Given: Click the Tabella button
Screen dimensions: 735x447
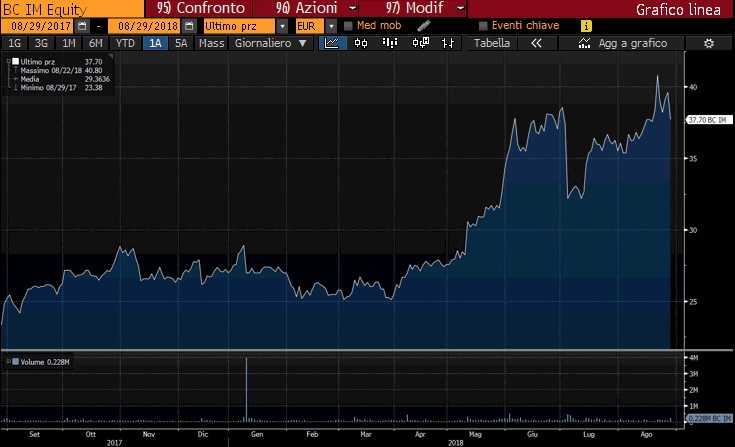Looking at the screenshot, I should click(x=492, y=43).
